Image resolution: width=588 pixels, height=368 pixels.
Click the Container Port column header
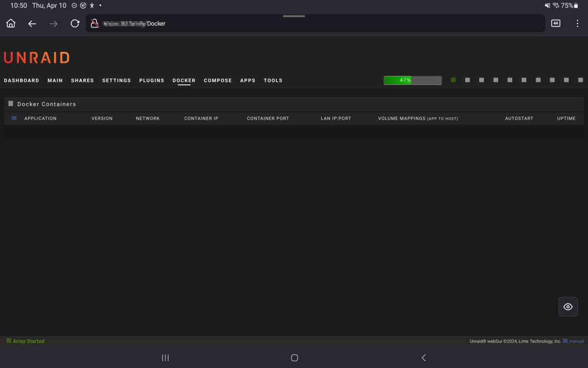click(268, 118)
